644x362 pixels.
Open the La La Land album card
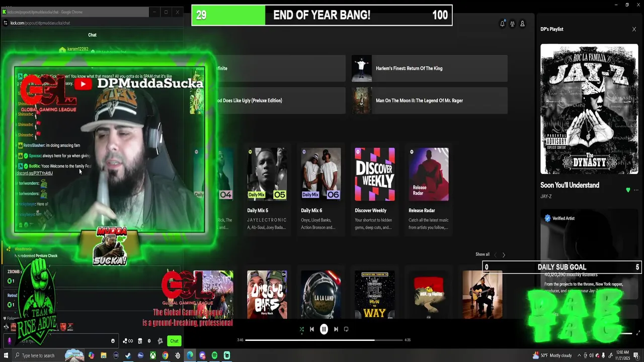click(321, 295)
